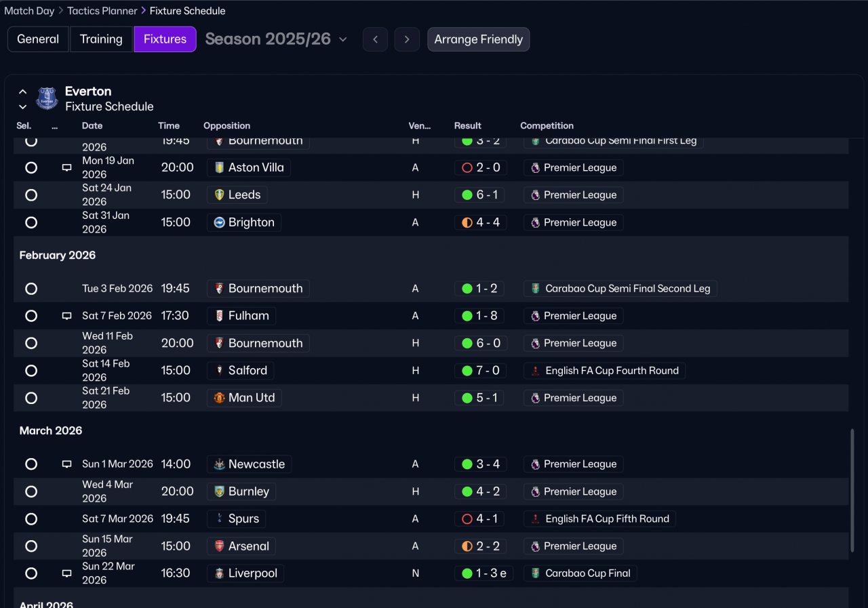The height and width of the screenshot is (608, 868).
Task: Open the 6 - 1 result against Leeds
Action: point(480,195)
